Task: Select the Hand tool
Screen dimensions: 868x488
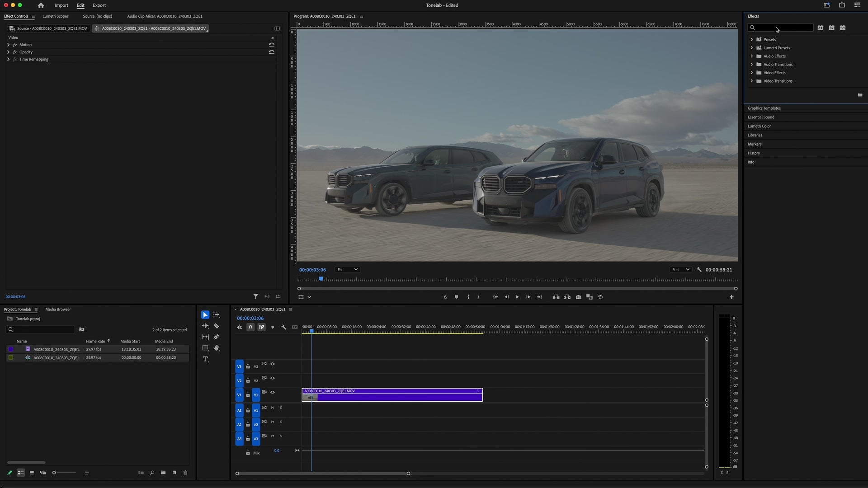Action: 217,348
